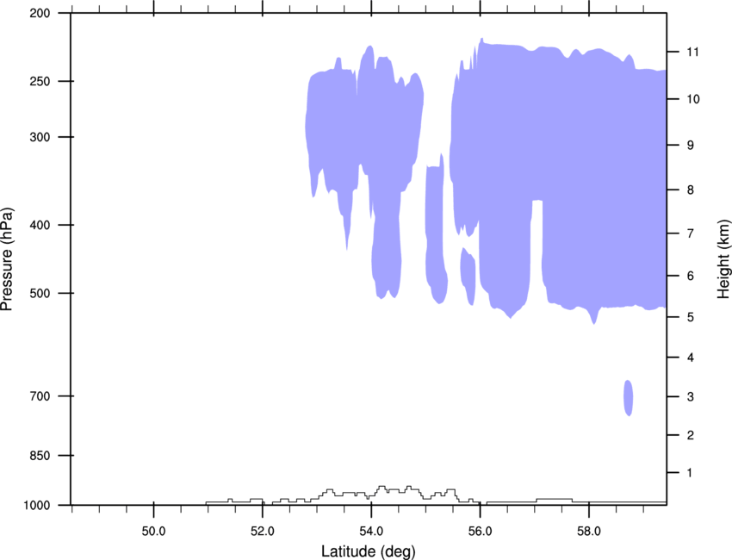Click the 58.0 latitude tick label
Image resolution: width=732 pixels, height=560 pixels.
[589, 532]
